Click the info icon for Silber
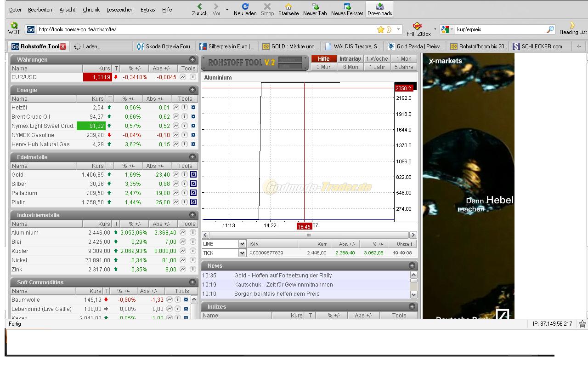The width and height of the screenshot is (588, 368). 185,184
